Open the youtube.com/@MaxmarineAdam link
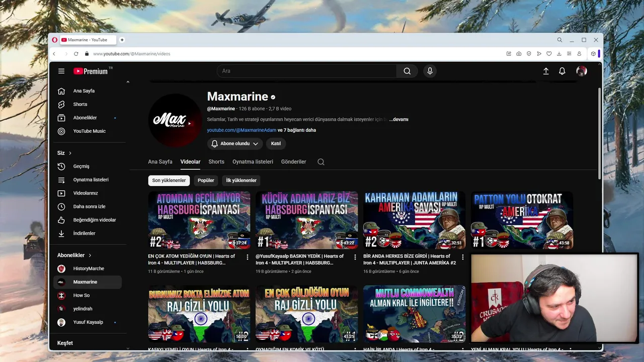This screenshot has height=362, width=644. pyautogui.click(x=242, y=130)
